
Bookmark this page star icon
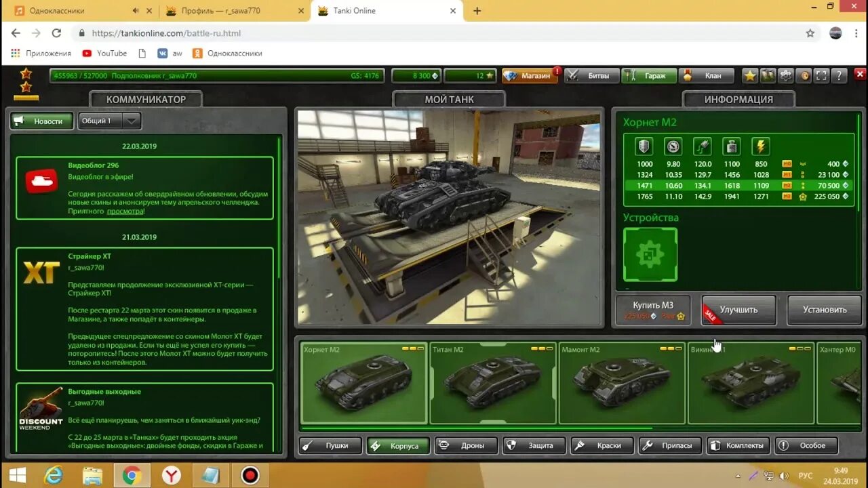pos(810,33)
